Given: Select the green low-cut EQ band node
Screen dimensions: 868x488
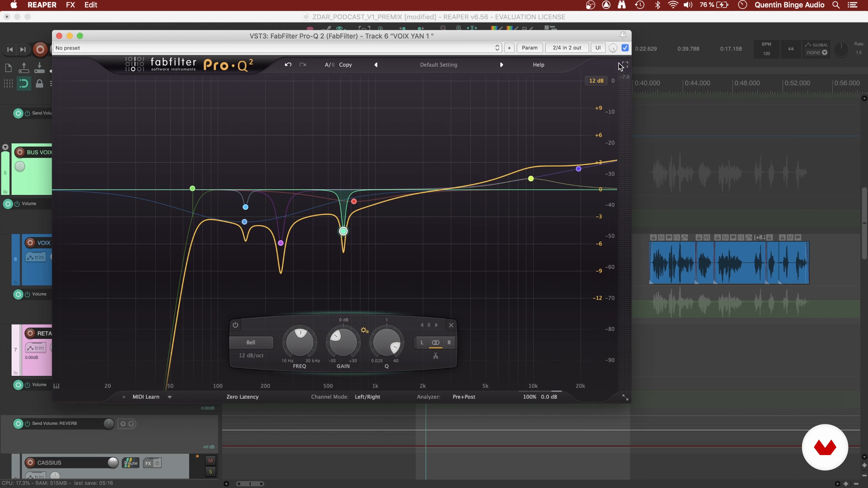Looking at the screenshot, I should (192, 188).
